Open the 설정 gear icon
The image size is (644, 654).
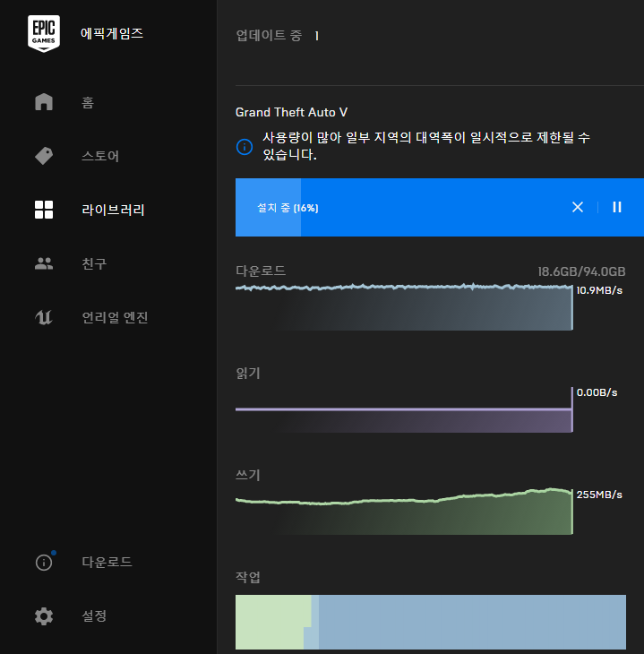tap(44, 616)
